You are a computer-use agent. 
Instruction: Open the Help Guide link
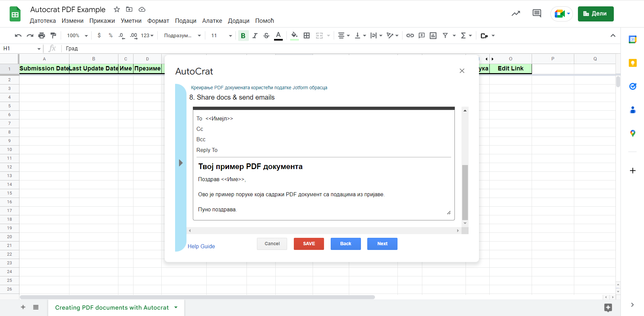pyautogui.click(x=201, y=246)
